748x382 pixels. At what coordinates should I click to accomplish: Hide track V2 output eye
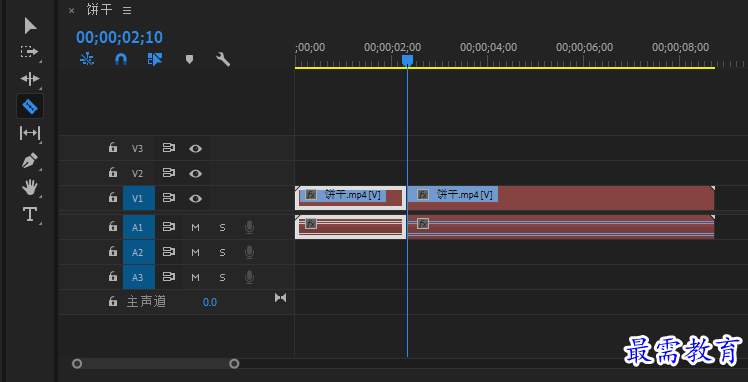[x=195, y=174]
